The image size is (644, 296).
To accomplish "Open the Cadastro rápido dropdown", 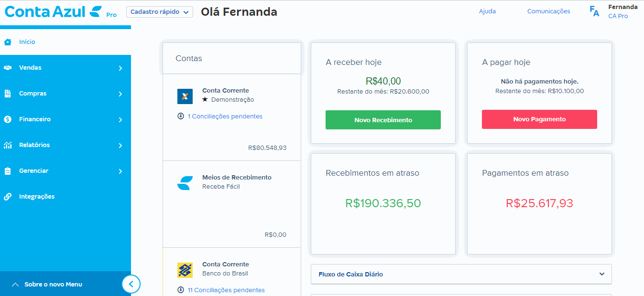I will pyautogui.click(x=160, y=12).
